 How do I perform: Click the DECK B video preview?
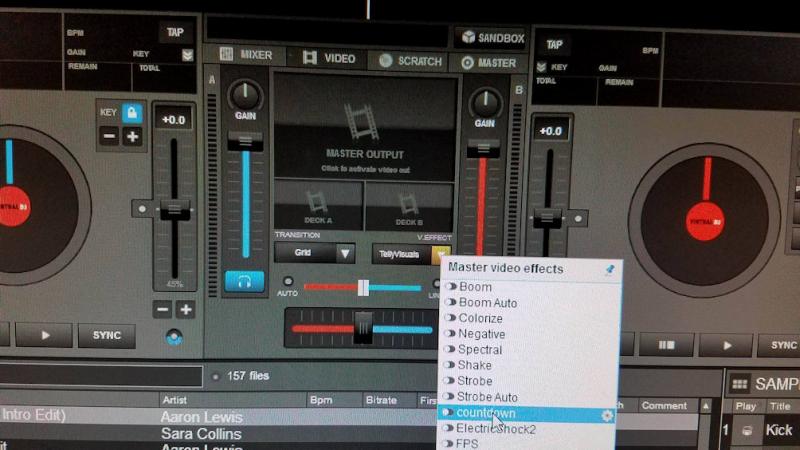click(x=409, y=206)
